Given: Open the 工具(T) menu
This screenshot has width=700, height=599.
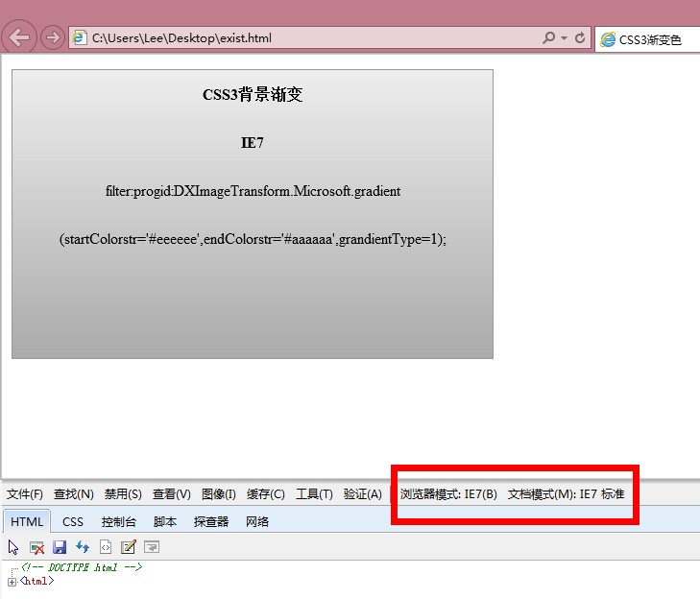Looking at the screenshot, I should click(x=314, y=494).
